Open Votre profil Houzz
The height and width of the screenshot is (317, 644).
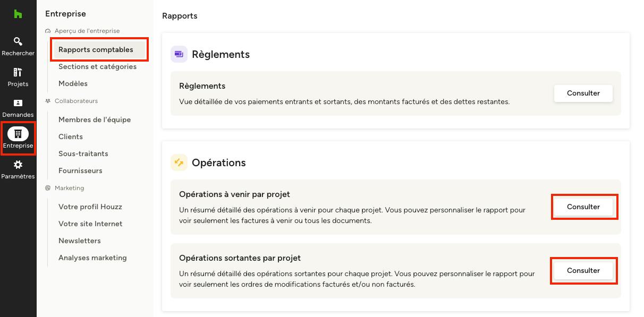point(90,207)
